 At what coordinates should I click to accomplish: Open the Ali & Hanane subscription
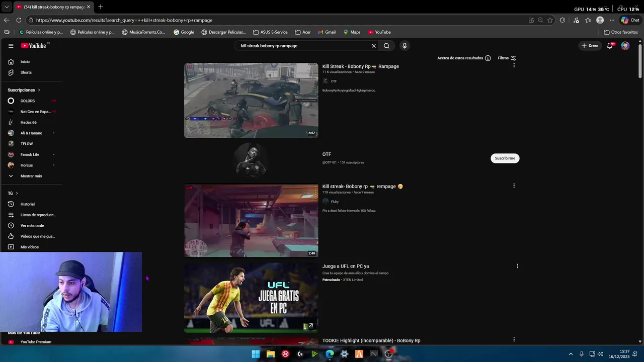(31, 133)
